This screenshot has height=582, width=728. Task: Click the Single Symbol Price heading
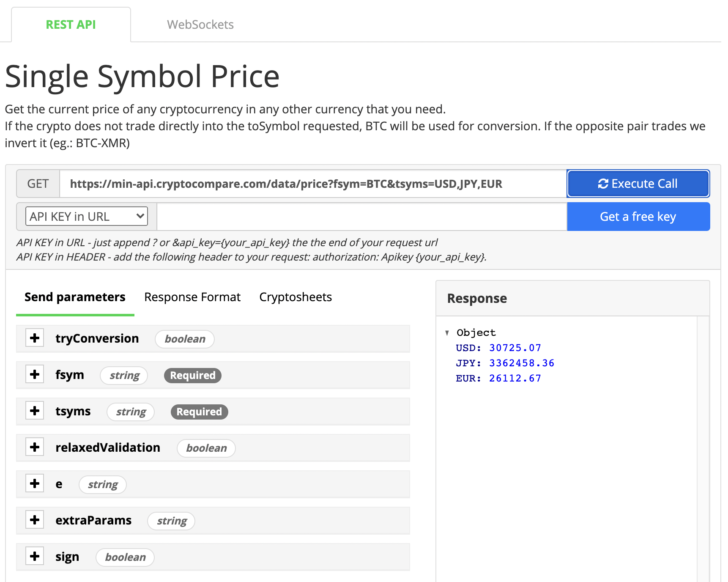tap(142, 77)
